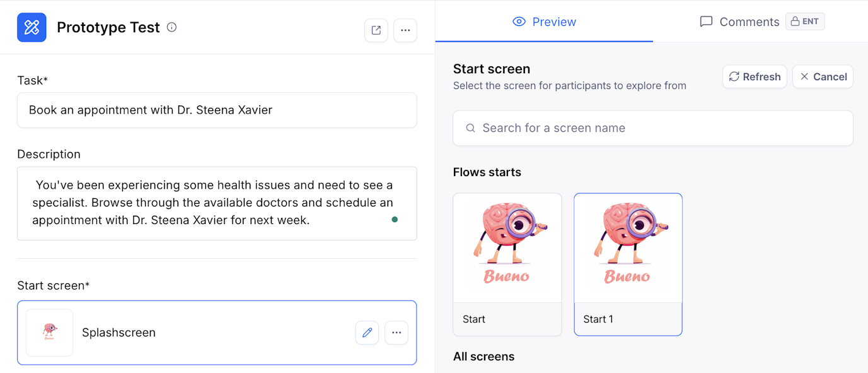Click the small Splashscreen thumbnail
The width and height of the screenshot is (868, 373).
click(49, 333)
